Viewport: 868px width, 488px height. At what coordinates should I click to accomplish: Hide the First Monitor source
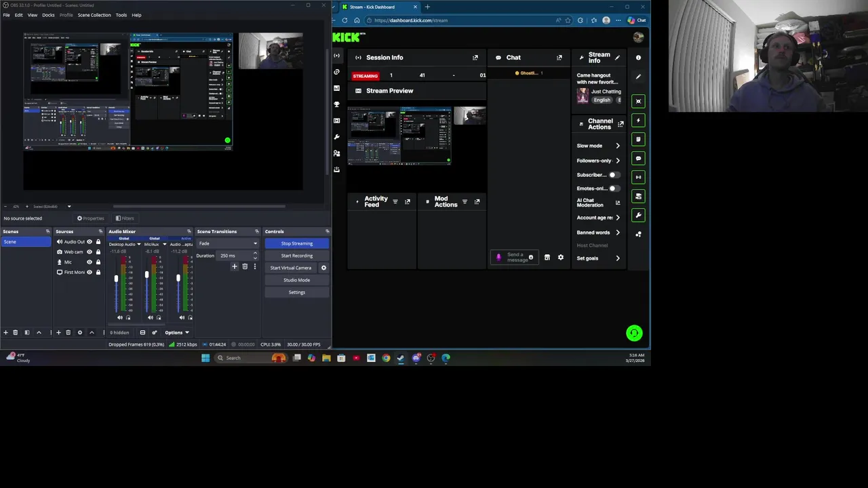pos(89,272)
